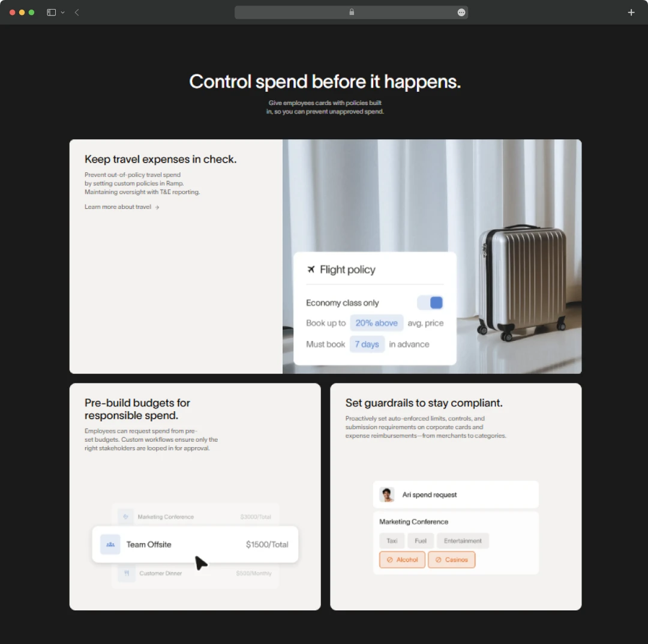Viewport: 648px width, 644px height.
Task: Click the $3000/Total amount
Action: tap(256, 517)
